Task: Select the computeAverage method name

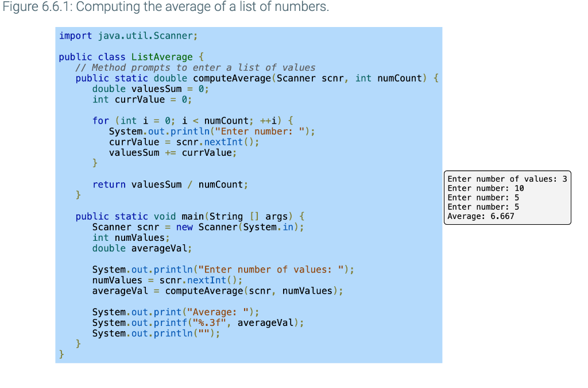Action: [223, 78]
